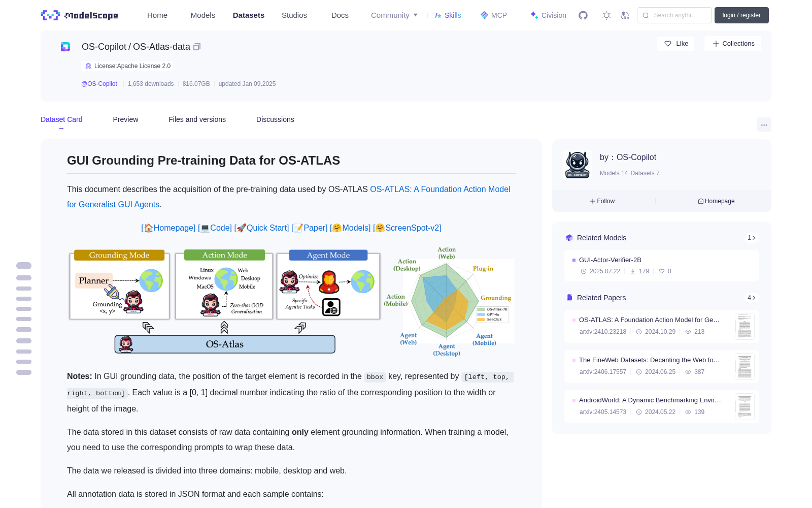Open the GitHub icon link
The height and width of the screenshot is (508, 812).
(583, 15)
